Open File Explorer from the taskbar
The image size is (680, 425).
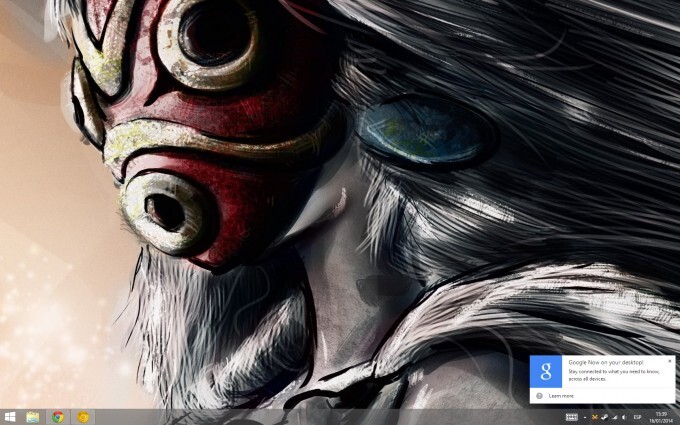(33, 416)
